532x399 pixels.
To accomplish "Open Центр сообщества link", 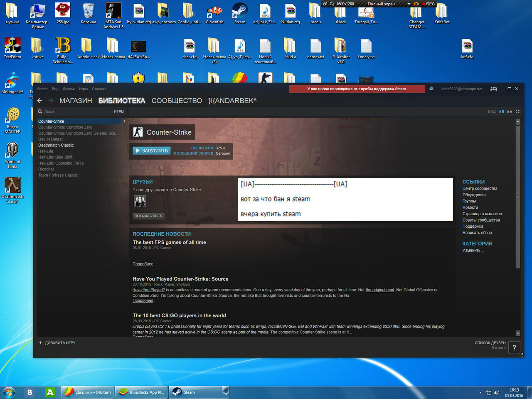I will [480, 189].
